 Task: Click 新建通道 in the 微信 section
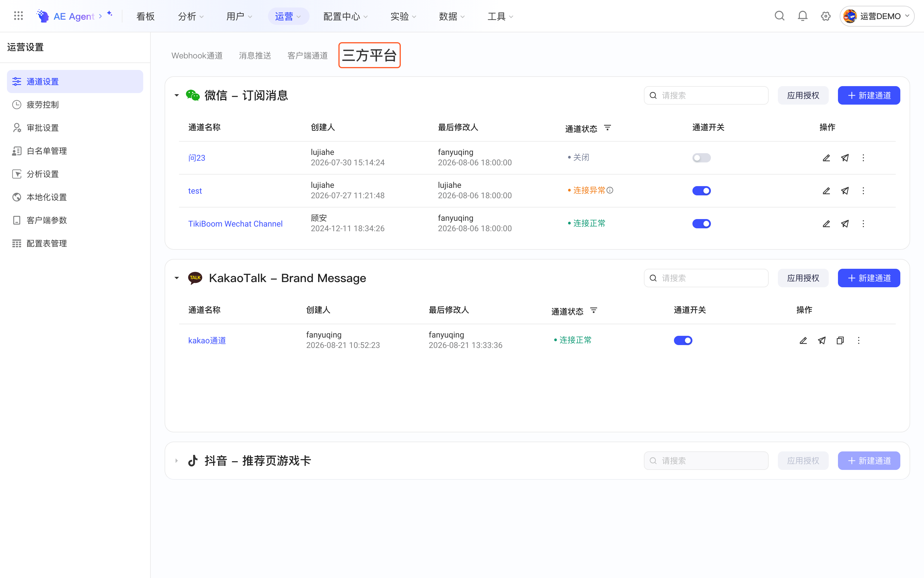(x=869, y=95)
